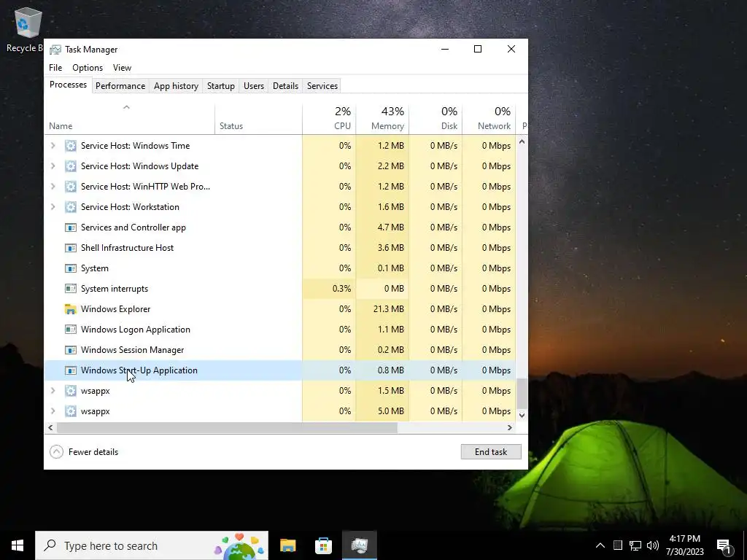747x560 pixels.
Task: Expand Service Host: Workstation
Action: [x=53, y=207]
